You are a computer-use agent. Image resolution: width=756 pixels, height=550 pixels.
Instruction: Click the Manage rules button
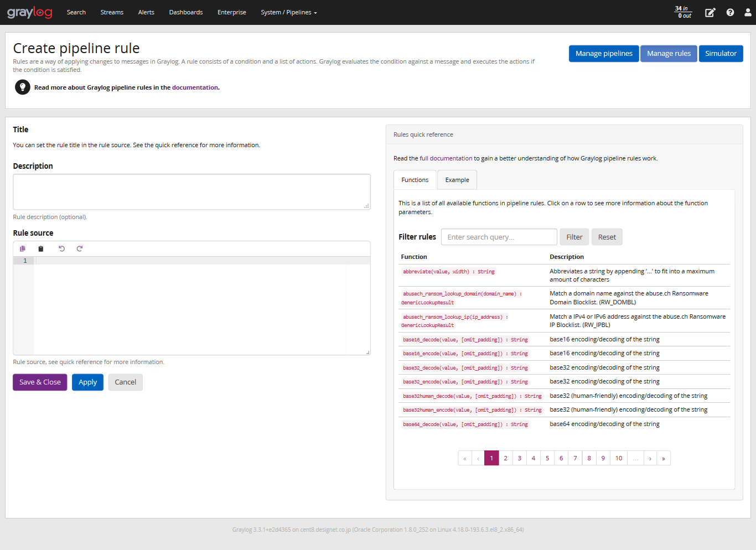click(669, 54)
